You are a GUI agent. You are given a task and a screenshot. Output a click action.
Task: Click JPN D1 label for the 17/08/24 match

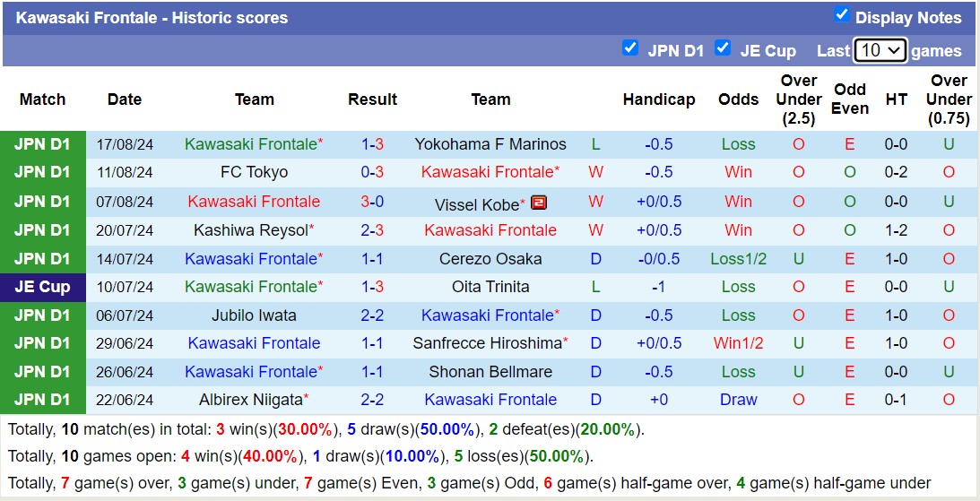click(x=42, y=144)
